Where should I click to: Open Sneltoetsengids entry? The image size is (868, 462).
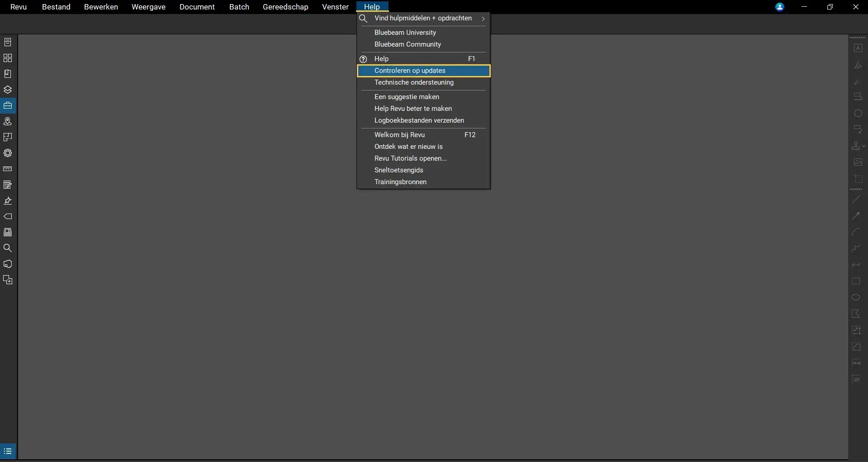point(423,170)
